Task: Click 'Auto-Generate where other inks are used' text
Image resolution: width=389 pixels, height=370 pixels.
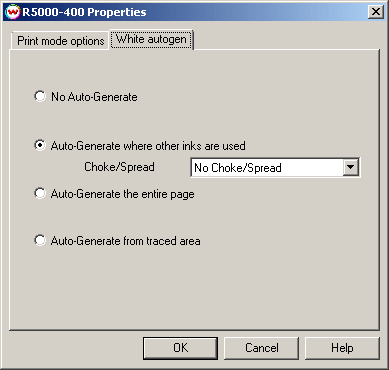Action: click(x=148, y=146)
